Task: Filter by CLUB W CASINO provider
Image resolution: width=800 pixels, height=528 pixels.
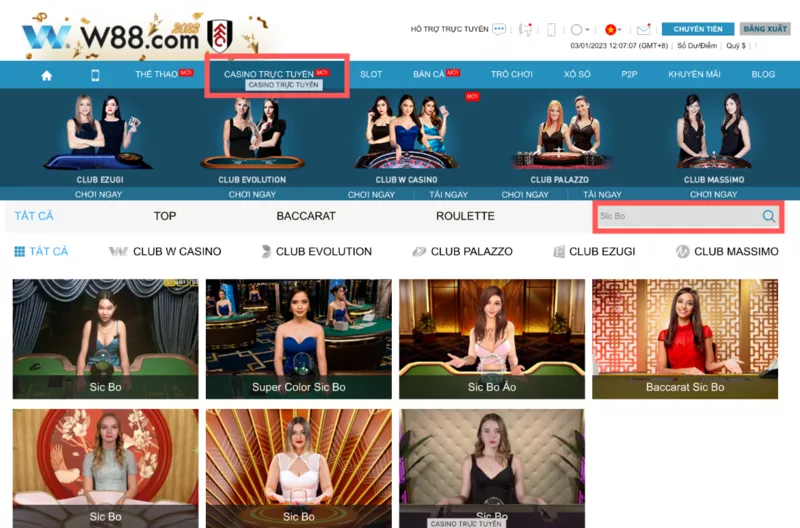Action: (165, 252)
